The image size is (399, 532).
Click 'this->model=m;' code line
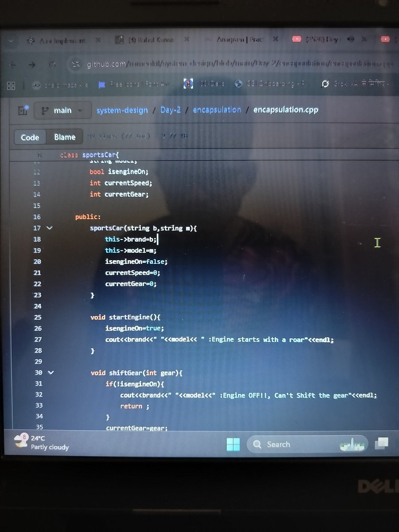coord(131,250)
